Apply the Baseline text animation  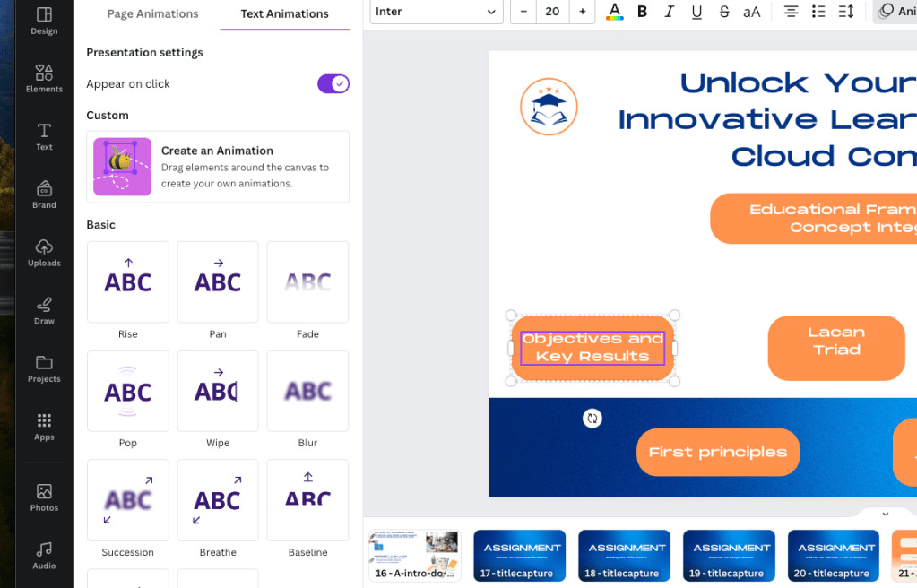coord(307,500)
